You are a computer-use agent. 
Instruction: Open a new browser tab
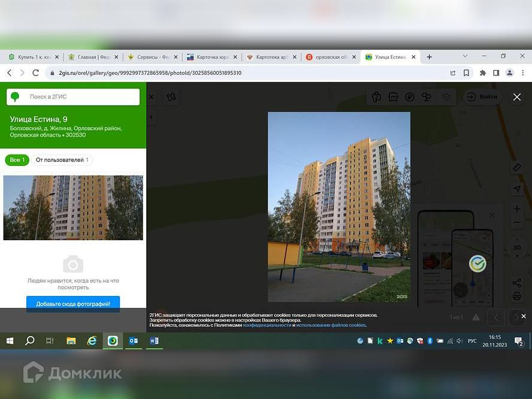tap(429, 57)
